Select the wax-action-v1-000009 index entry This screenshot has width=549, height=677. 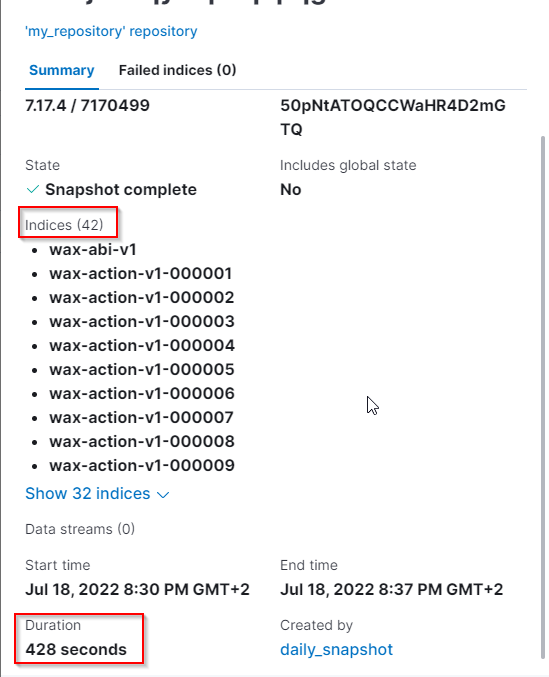click(142, 465)
